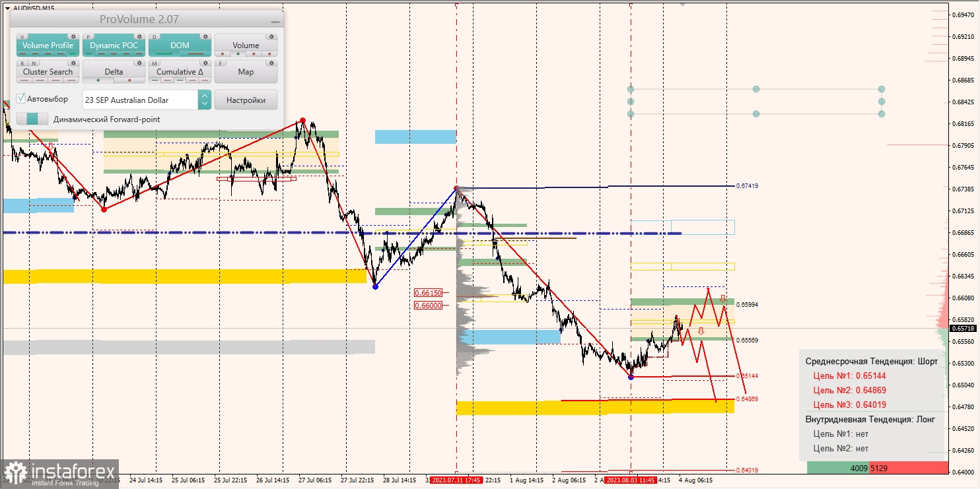Click the 4 Aug 06:15 time axis label
The image size is (980, 489).
click(x=695, y=480)
